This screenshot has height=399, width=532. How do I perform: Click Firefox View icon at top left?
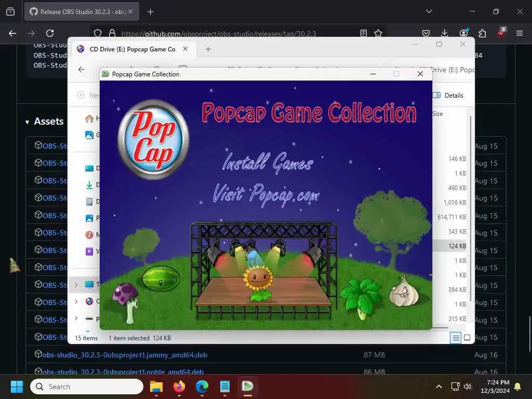click(x=10, y=11)
